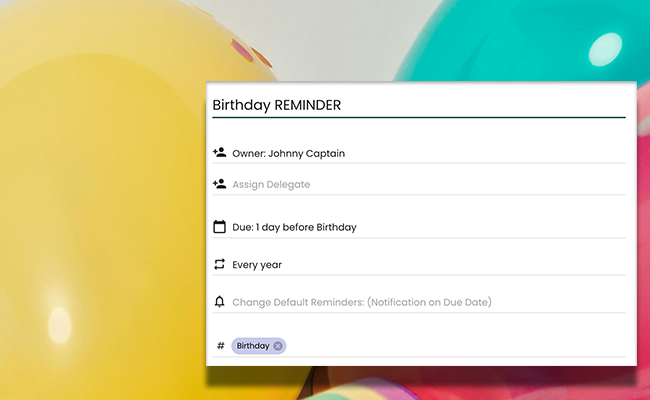
Task: Select the Birthday tag chip
Action: pos(258,346)
